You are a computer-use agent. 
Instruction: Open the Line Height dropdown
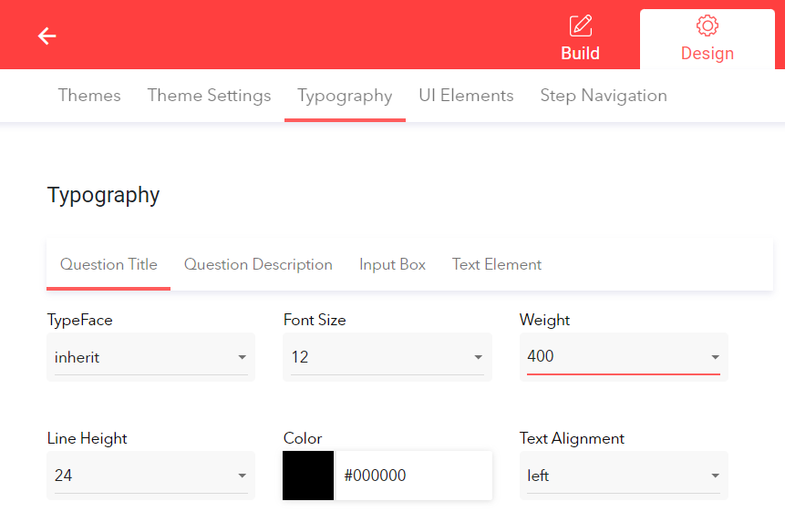click(x=150, y=476)
